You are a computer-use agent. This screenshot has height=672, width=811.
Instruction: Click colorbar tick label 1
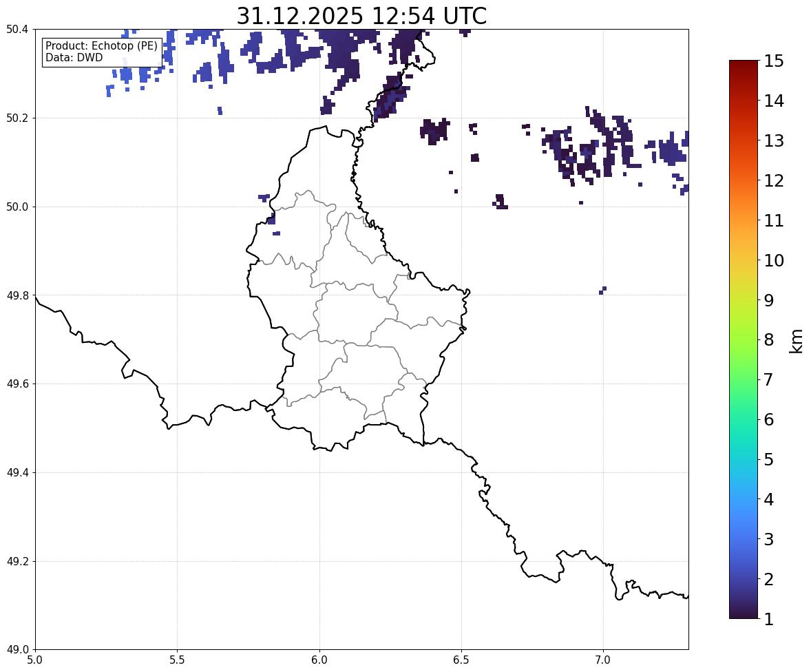click(769, 619)
